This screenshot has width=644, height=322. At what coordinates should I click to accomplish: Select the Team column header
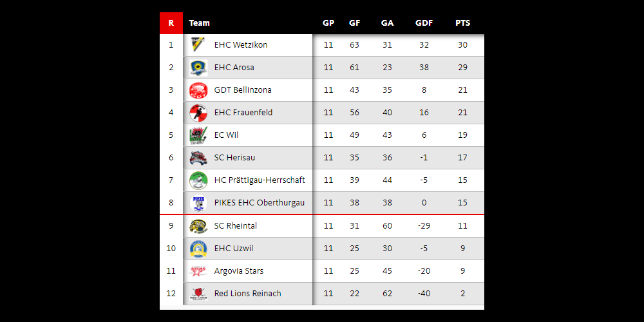[x=200, y=23]
